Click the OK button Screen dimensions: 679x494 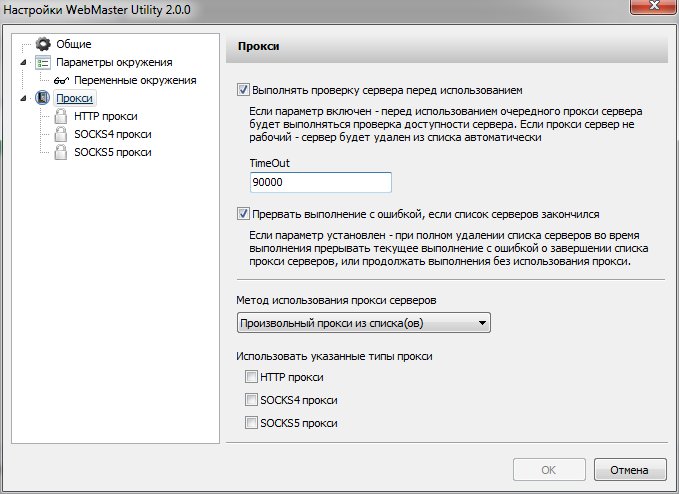(x=549, y=470)
